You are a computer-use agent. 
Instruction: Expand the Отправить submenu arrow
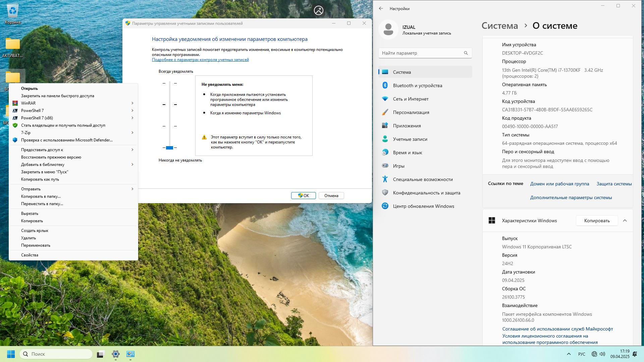pos(132,189)
